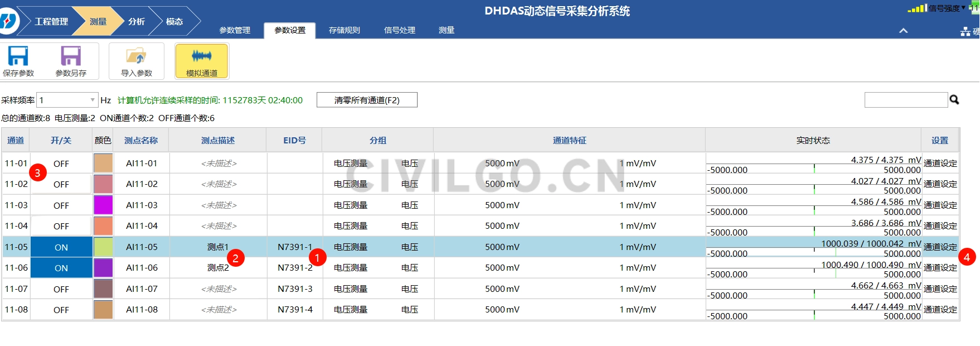
Task: Toggle channel 11-06 ON switch
Action: coord(61,268)
